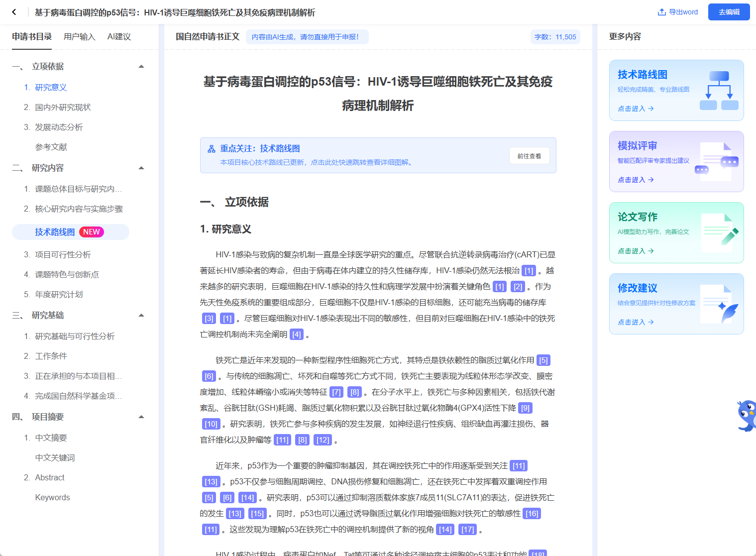This screenshot has width=756, height=556.
Task: Click the 国自然申请书正文 heading
Action: coord(208,37)
